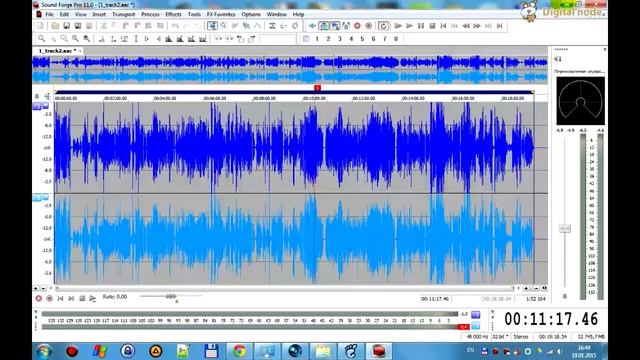Viewport: 640px width, 360px height.
Task: Select region view number 3
Action: [x=340, y=39]
